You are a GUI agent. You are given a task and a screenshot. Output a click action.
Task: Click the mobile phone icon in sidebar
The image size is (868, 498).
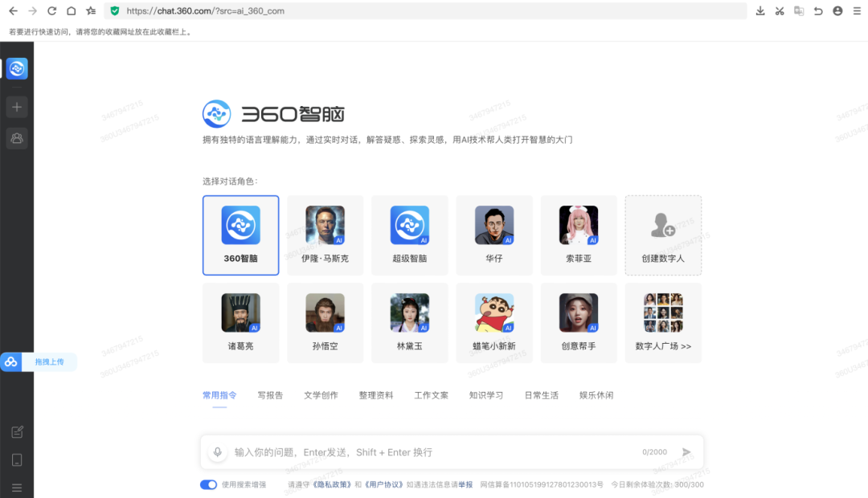coord(17,459)
